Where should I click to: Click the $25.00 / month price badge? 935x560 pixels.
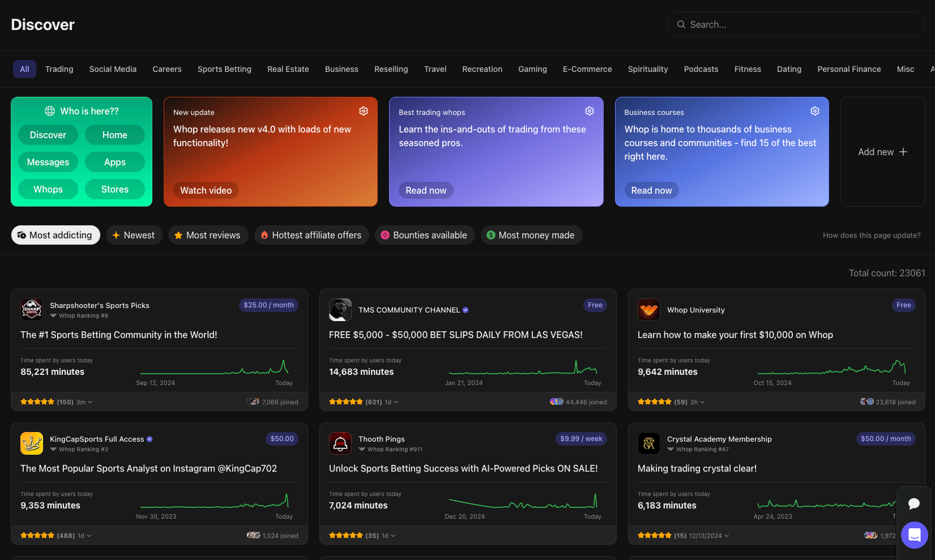268,305
